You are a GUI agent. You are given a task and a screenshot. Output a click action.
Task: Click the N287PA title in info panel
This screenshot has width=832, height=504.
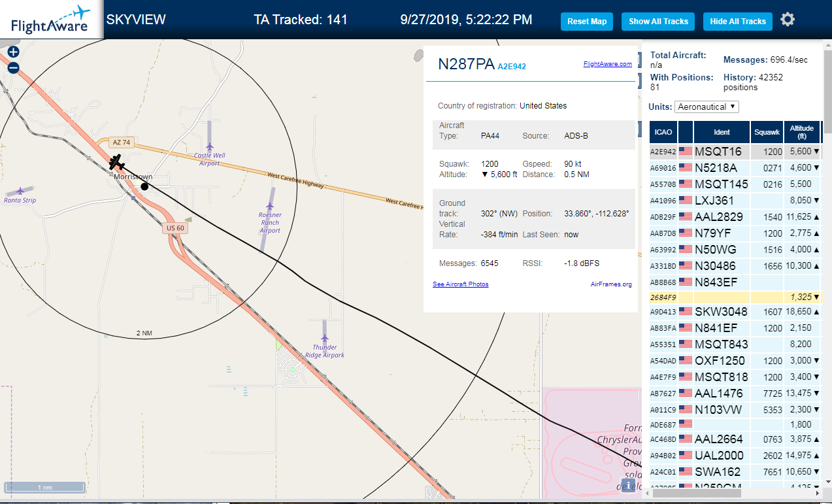[x=466, y=64]
